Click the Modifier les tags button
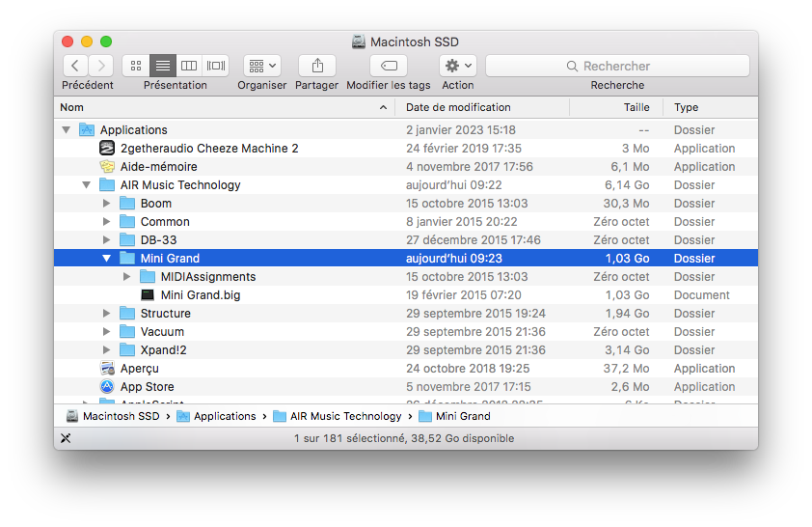 pos(389,66)
